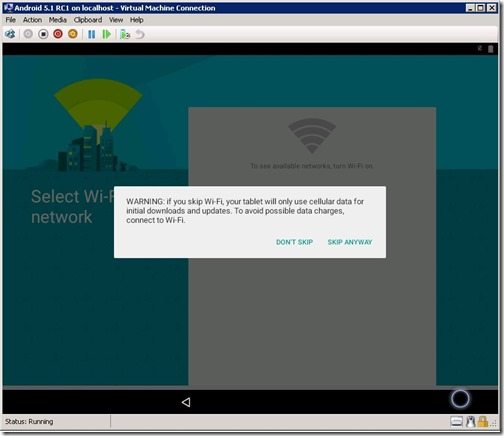
Task: Click the Checkpoint snapshot toolbar icon
Action: tap(125, 34)
